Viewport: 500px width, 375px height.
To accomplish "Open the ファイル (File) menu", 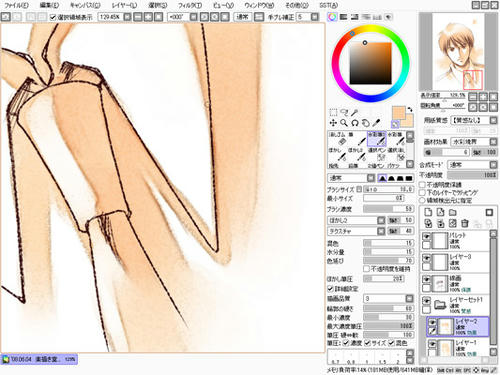I will 16,5.
